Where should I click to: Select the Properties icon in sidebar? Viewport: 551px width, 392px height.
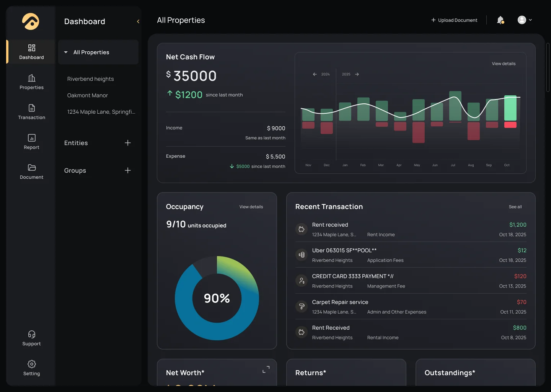click(x=31, y=82)
